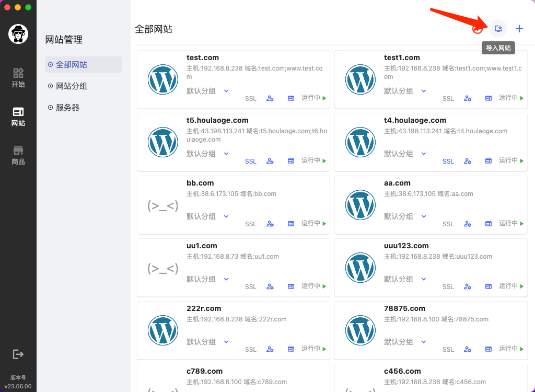
Task: Click the version number v23.06.06
Action: point(18,386)
